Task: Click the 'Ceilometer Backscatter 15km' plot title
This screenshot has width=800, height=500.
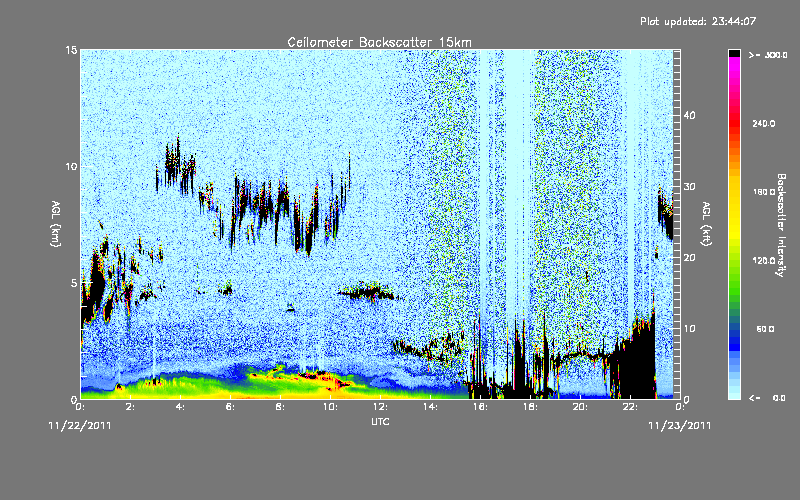Action: [379, 42]
